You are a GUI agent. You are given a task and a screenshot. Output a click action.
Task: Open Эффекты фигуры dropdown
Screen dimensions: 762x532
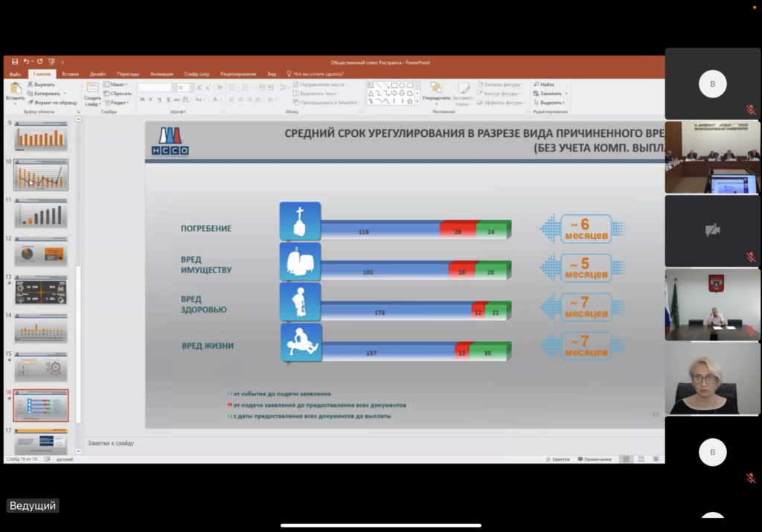coord(501,103)
